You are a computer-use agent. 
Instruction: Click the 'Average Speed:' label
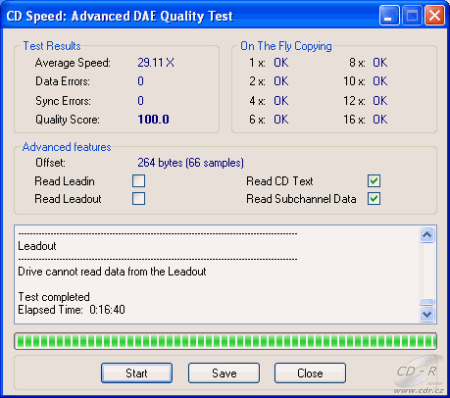[73, 63]
